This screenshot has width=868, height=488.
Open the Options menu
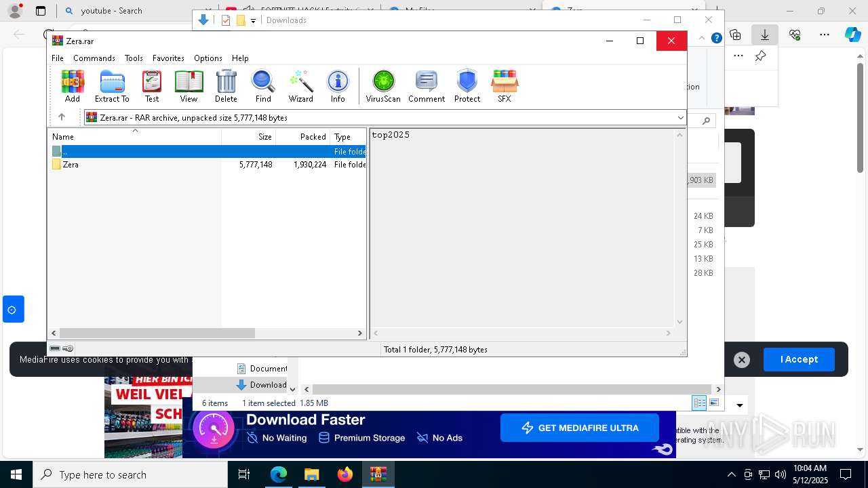[208, 58]
